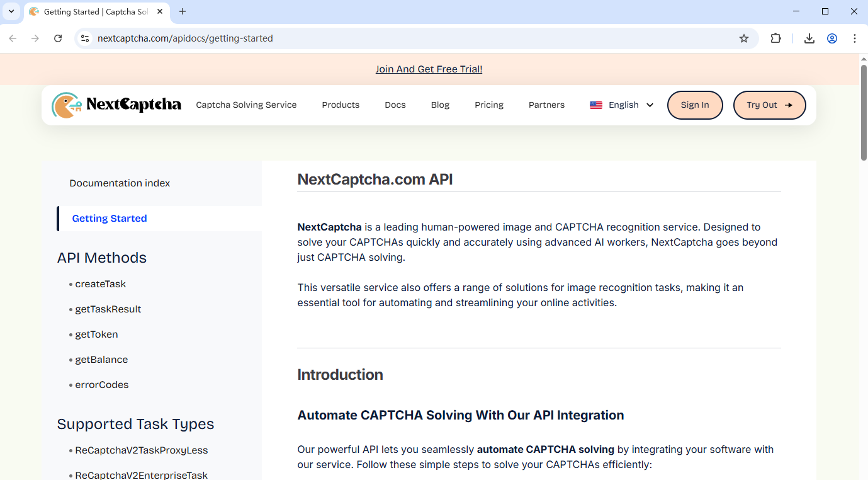Click Supported Task Types sidebar heading

[x=135, y=424]
